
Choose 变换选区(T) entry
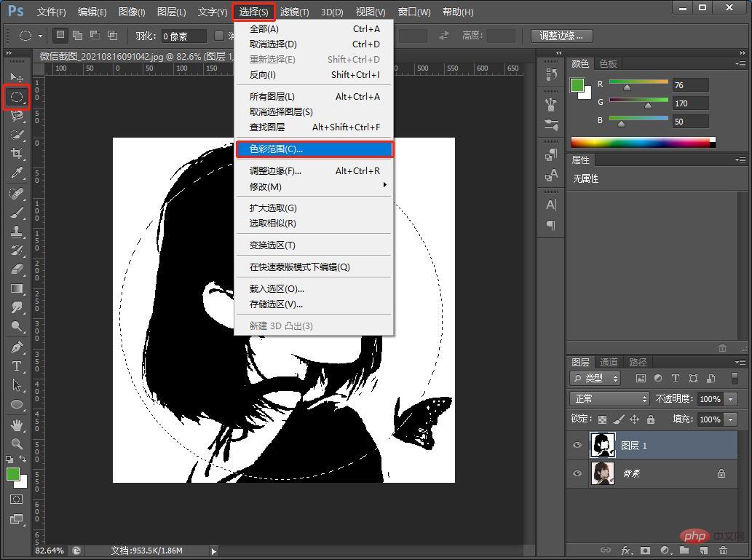tap(314, 245)
